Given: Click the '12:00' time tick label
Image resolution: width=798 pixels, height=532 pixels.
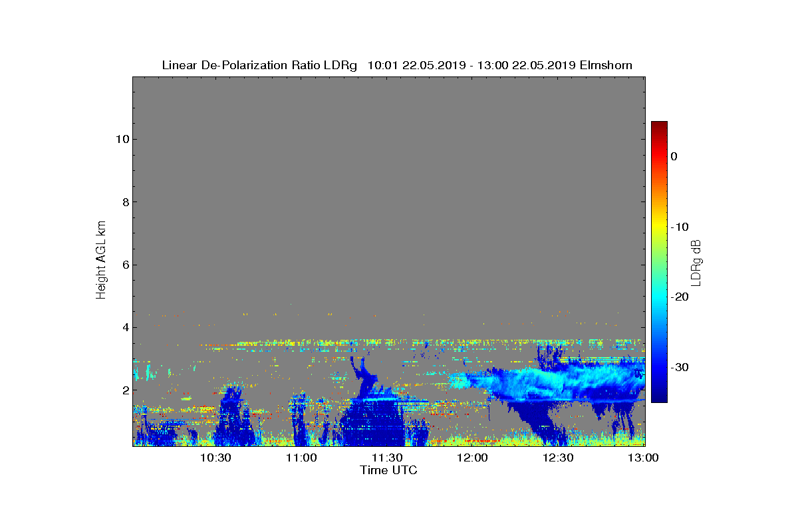Looking at the screenshot, I should tap(473, 458).
